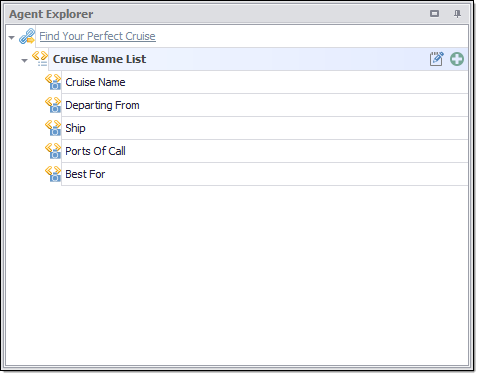The width and height of the screenshot is (479, 376).
Task: Pin the Agent Explorer panel
Action: click(x=457, y=14)
